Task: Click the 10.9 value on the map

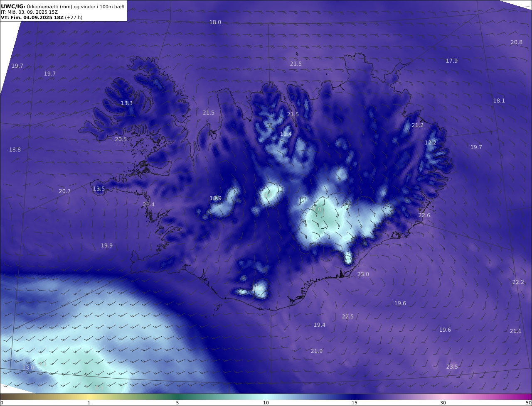Action: pyautogui.click(x=216, y=198)
